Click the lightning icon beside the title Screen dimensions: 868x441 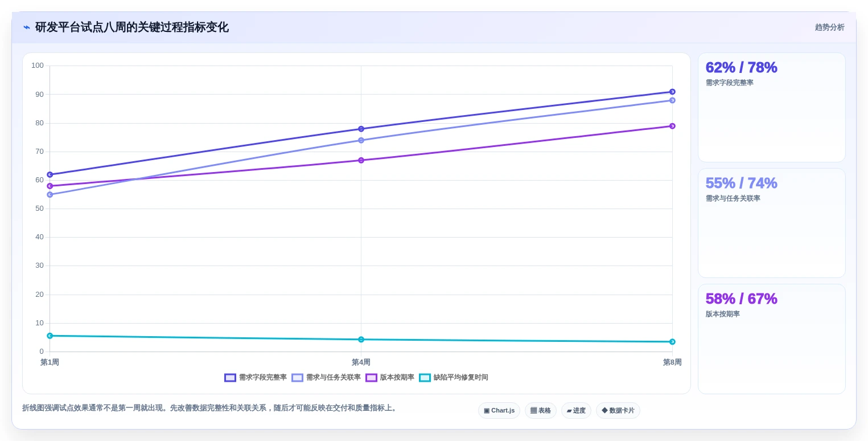pos(27,27)
